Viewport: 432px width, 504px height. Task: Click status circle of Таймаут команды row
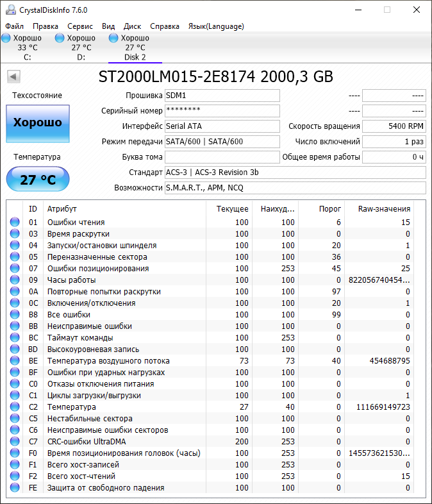[15, 338]
